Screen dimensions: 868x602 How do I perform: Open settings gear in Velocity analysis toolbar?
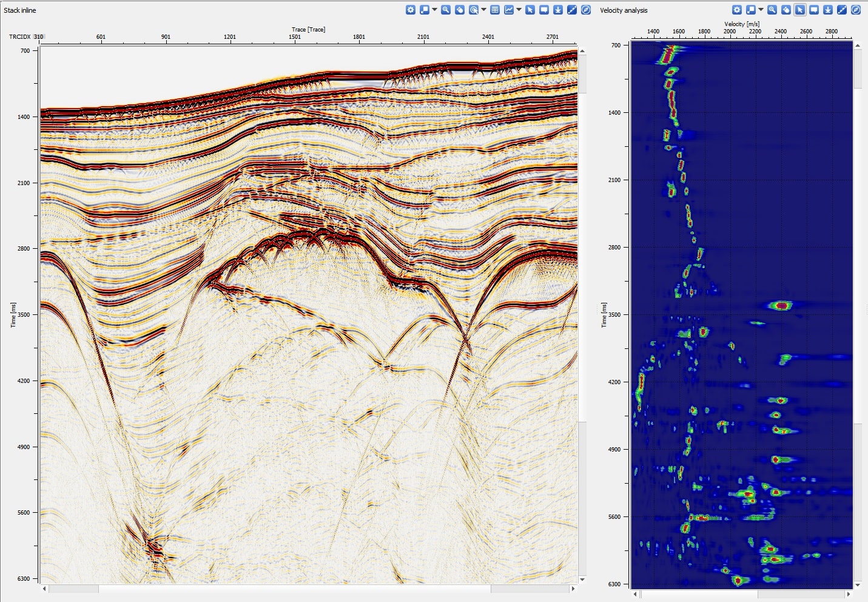tap(736, 10)
